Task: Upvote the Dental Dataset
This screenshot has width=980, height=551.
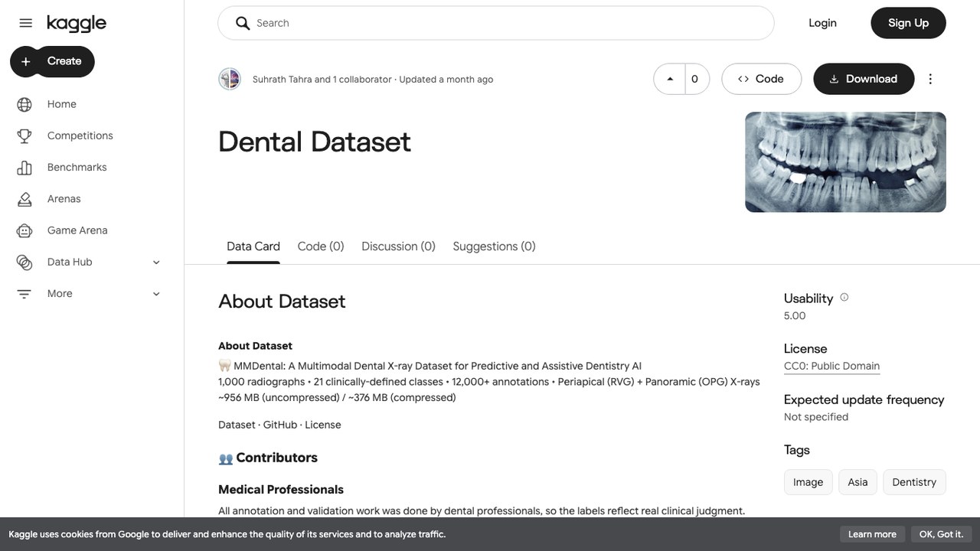Action: click(670, 79)
